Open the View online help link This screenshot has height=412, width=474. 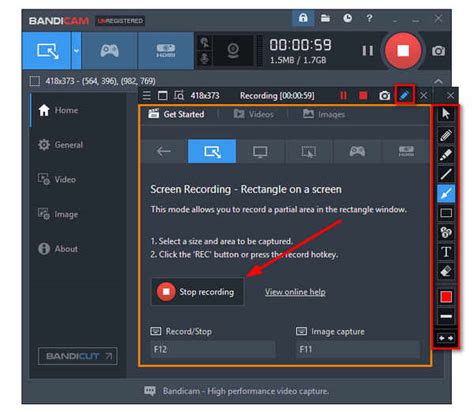pyautogui.click(x=295, y=292)
